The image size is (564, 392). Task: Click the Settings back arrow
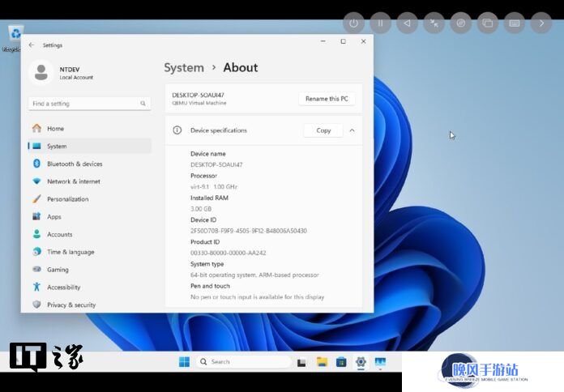click(x=32, y=45)
